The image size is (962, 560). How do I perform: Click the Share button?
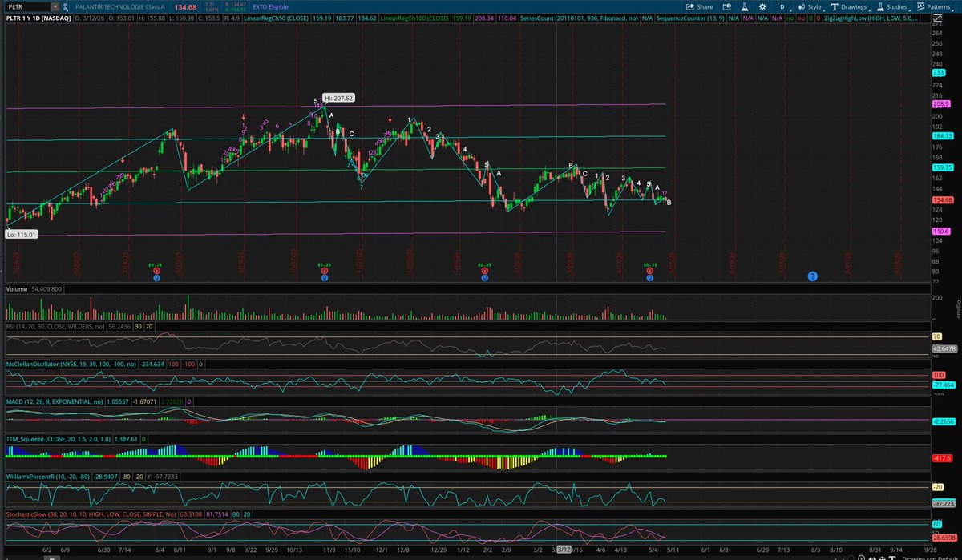pyautogui.click(x=700, y=6)
